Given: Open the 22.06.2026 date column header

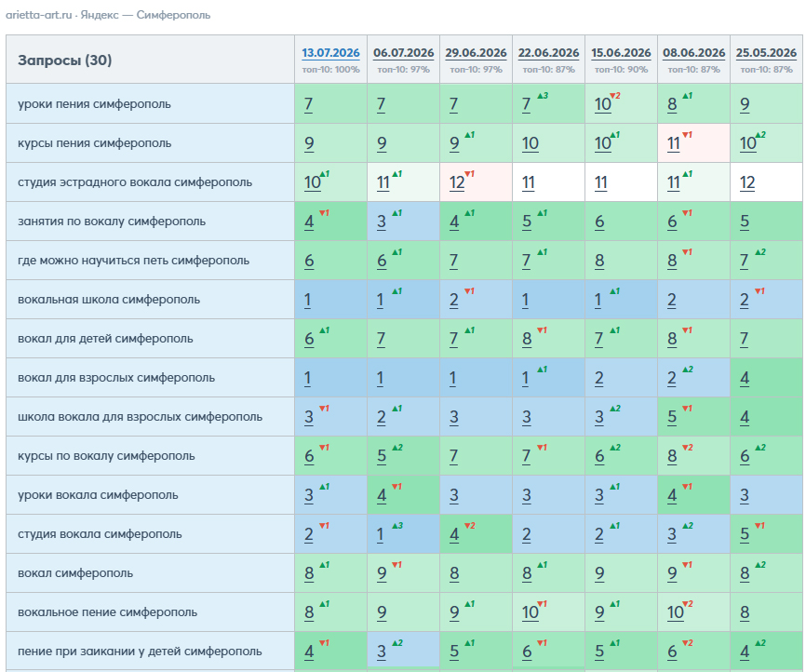Looking at the screenshot, I should pyautogui.click(x=548, y=53).
